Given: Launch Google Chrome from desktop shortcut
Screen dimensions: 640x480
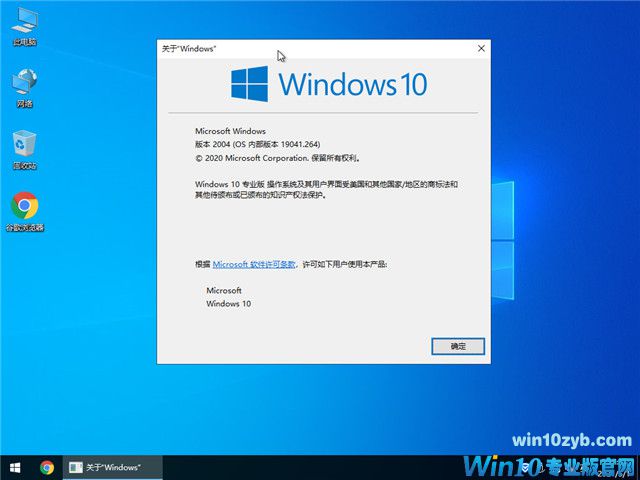Looking at the screenshot, I should click(x=24, y=210).
